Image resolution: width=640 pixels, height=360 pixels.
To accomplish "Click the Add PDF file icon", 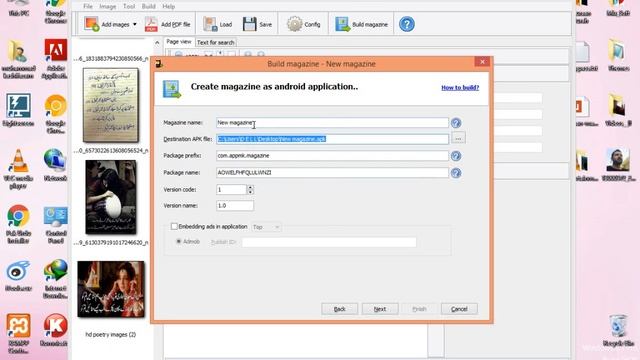I will tap(151, 24).
